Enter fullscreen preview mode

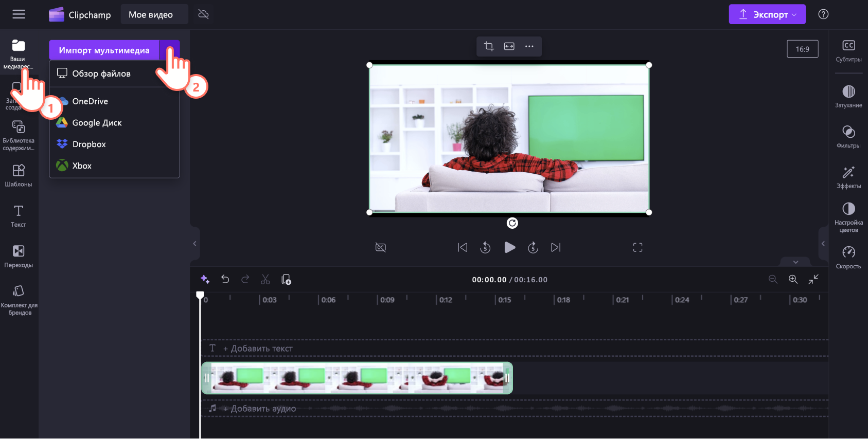tap(637, 247)
